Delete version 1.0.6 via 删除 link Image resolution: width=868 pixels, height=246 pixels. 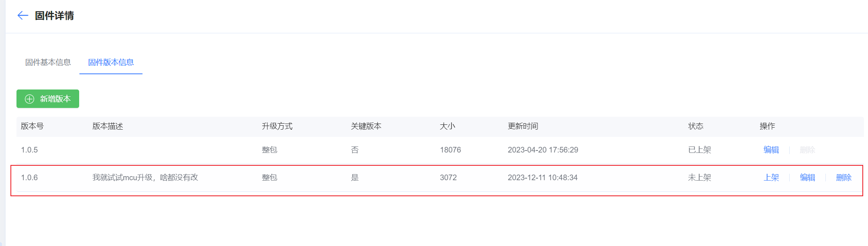pyautogui.click(x=843, y=177)
